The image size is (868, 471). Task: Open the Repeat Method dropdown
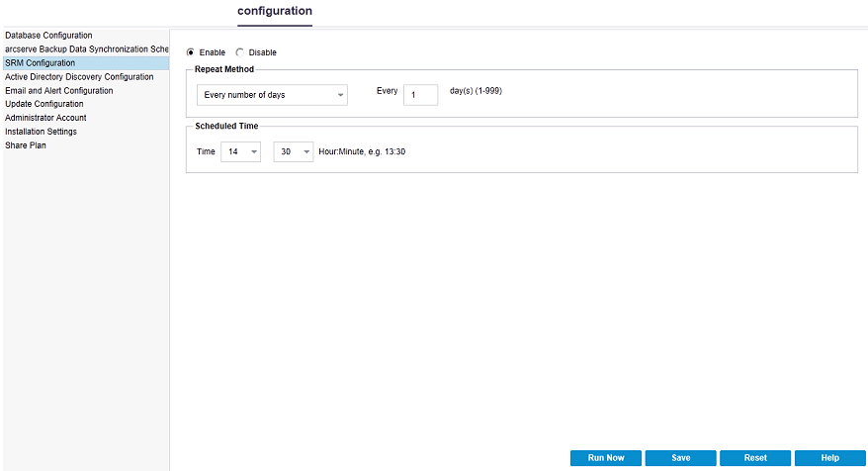click(x=272, y=95)
